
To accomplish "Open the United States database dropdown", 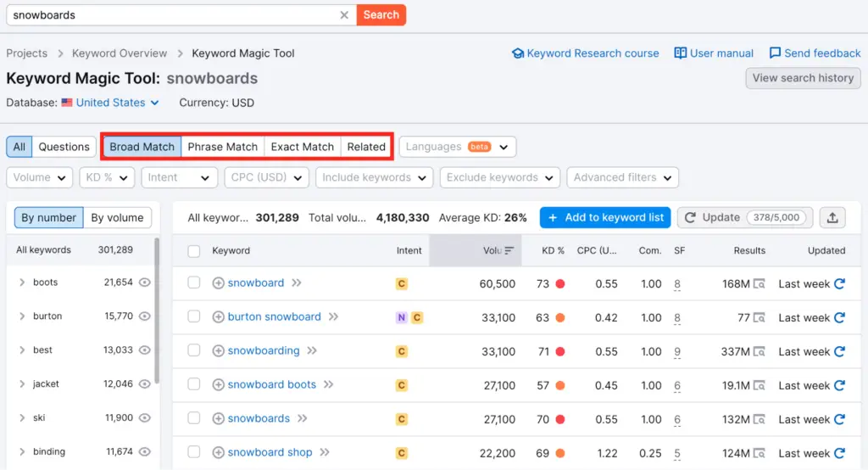I will coord(117,103).
